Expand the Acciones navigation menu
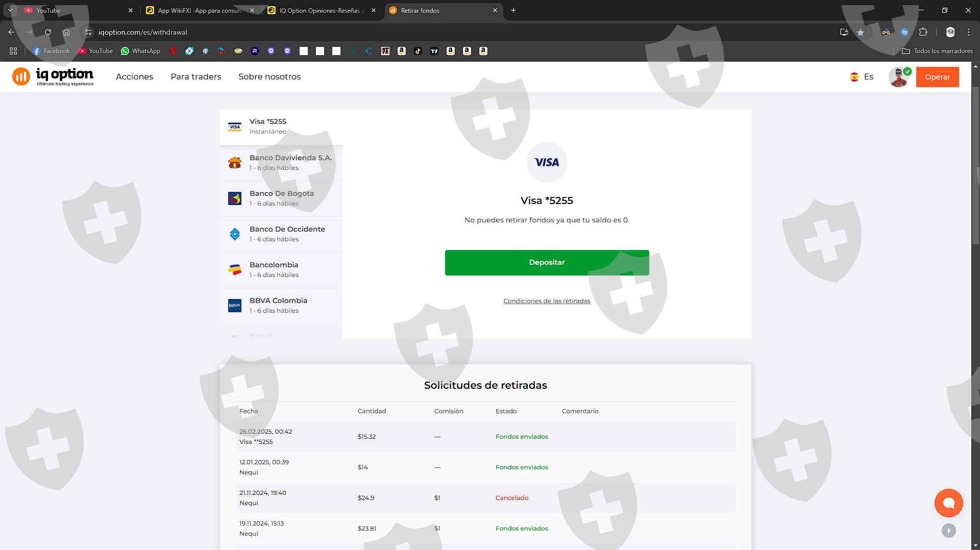 tap(134, 77)
